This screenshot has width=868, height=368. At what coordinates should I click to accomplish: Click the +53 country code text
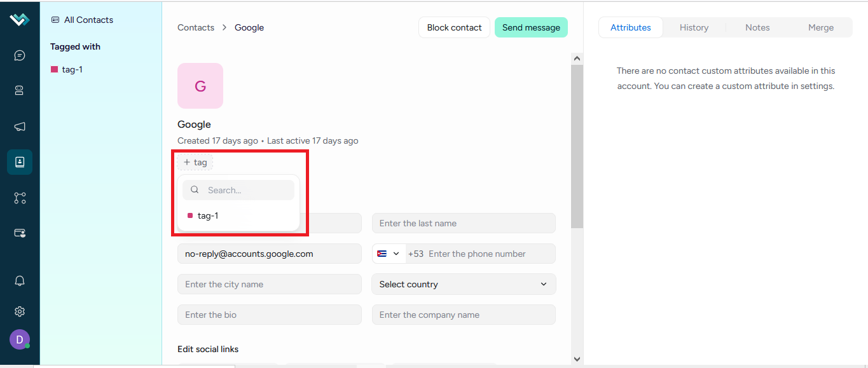click(x=416, y=254)
